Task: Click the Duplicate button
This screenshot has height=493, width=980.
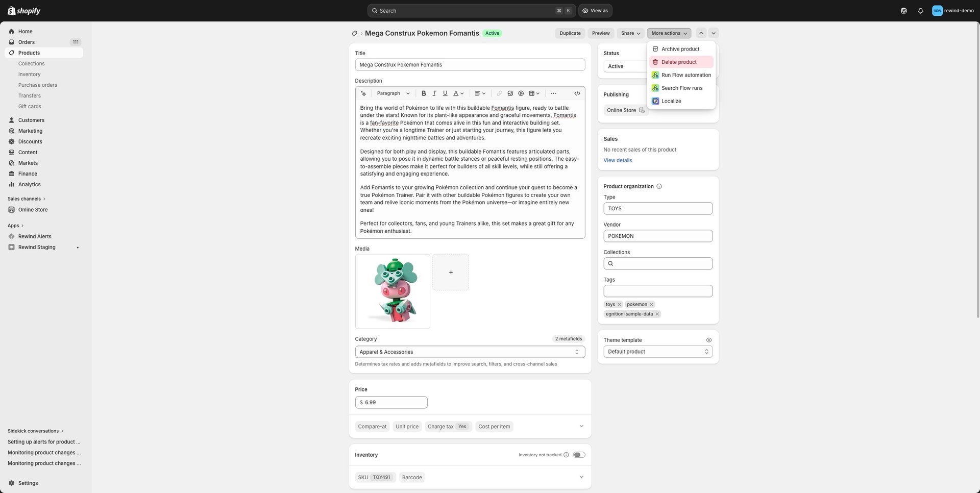Action: pos(570,33)
